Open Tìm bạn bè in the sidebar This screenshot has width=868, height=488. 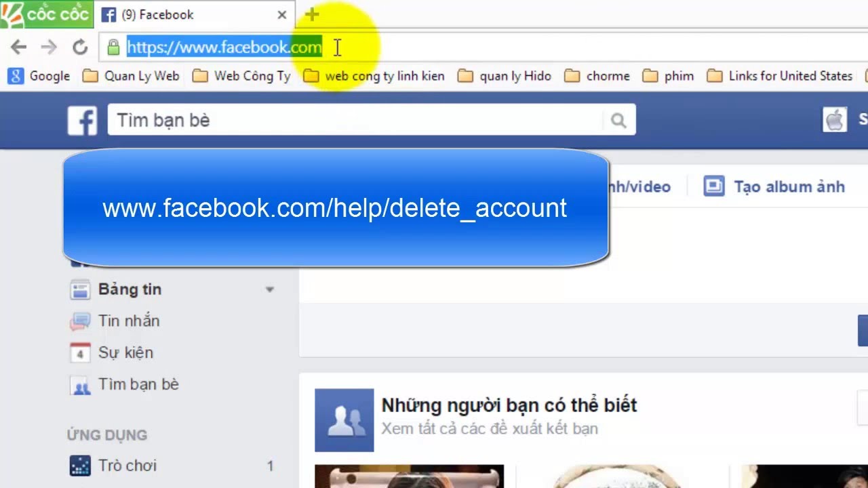coord(138,384)
